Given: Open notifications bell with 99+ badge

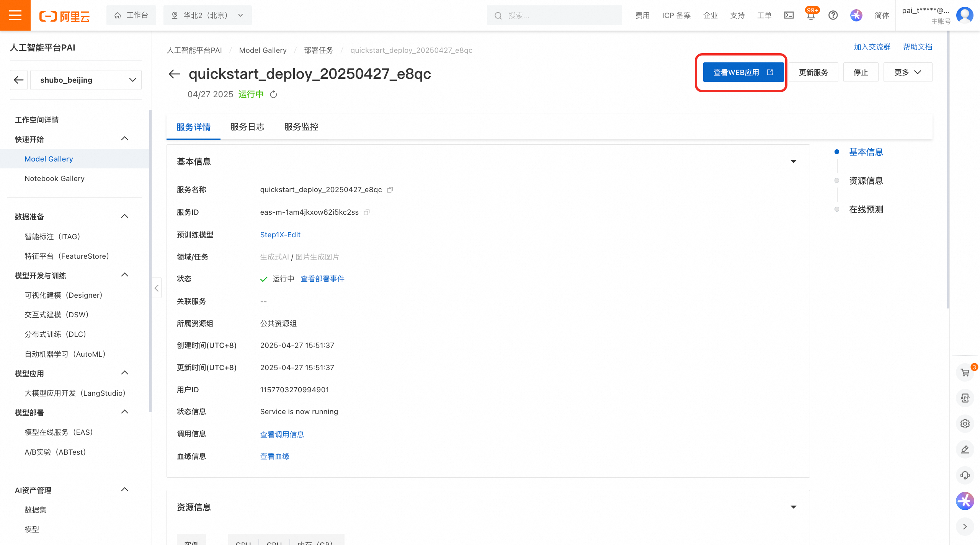Looking at the screenshot, I should pyautogui.click(x=811, y=15).
